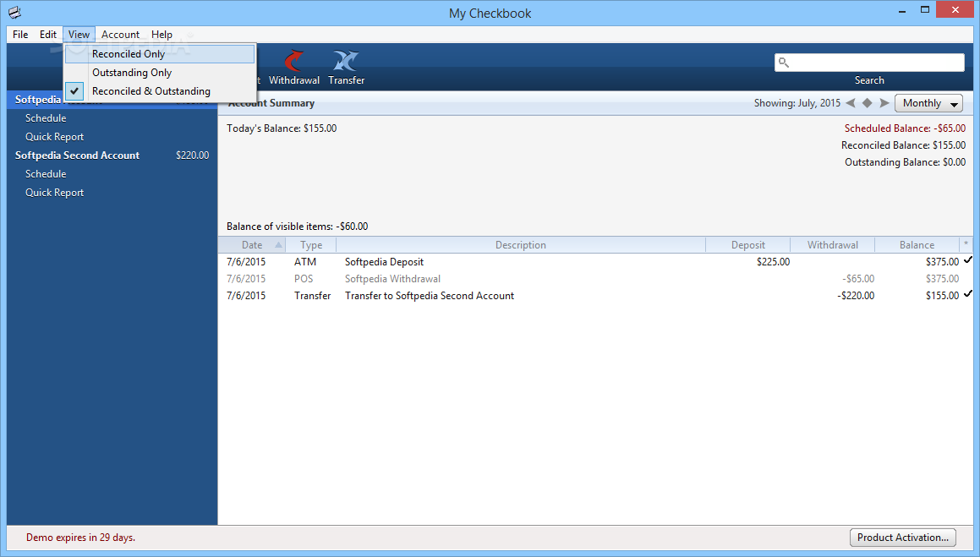Minimize the My Checkbook window
This screenshot has height=557, width=980.
pos(902,9)
